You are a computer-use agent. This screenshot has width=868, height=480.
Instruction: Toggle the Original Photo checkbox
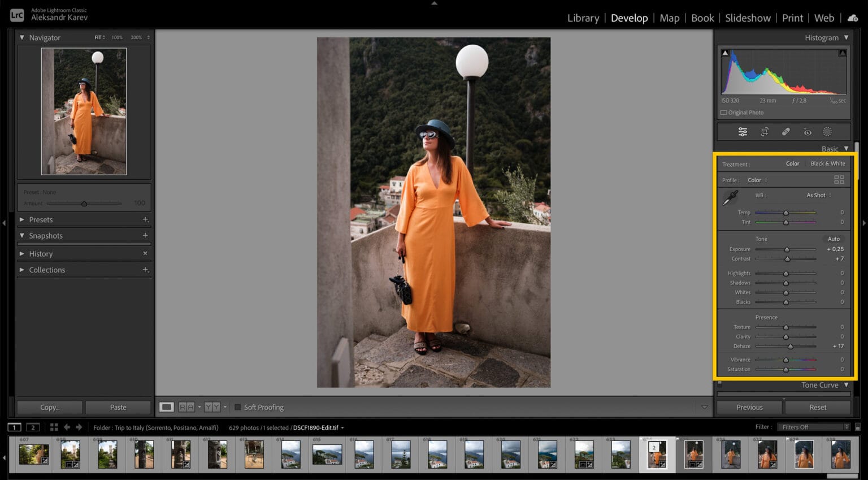pyautogui.click(x=724, y=113)
